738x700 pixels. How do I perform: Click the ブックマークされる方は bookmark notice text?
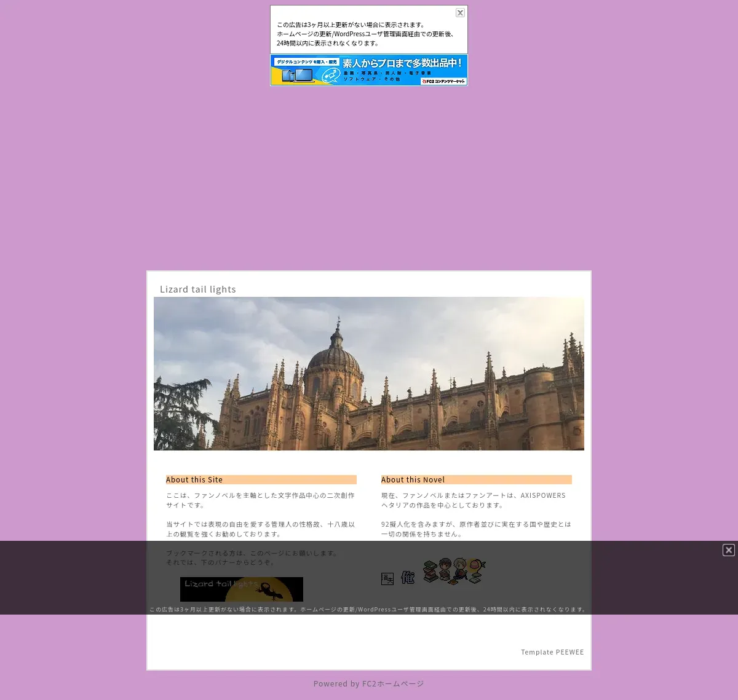click(x=252, y=557)
